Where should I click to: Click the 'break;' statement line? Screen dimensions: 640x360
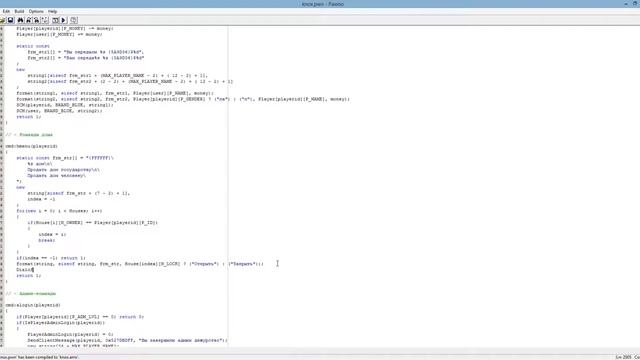click(x=47, y=240)
